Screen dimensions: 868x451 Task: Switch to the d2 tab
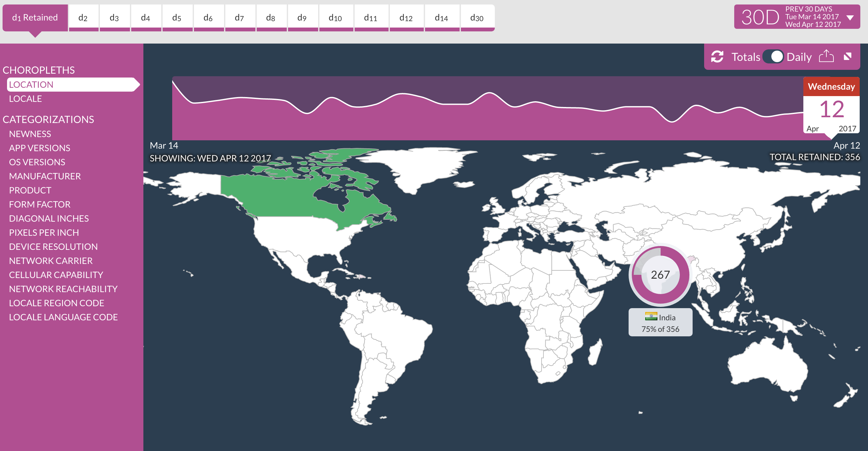[83, 18]
